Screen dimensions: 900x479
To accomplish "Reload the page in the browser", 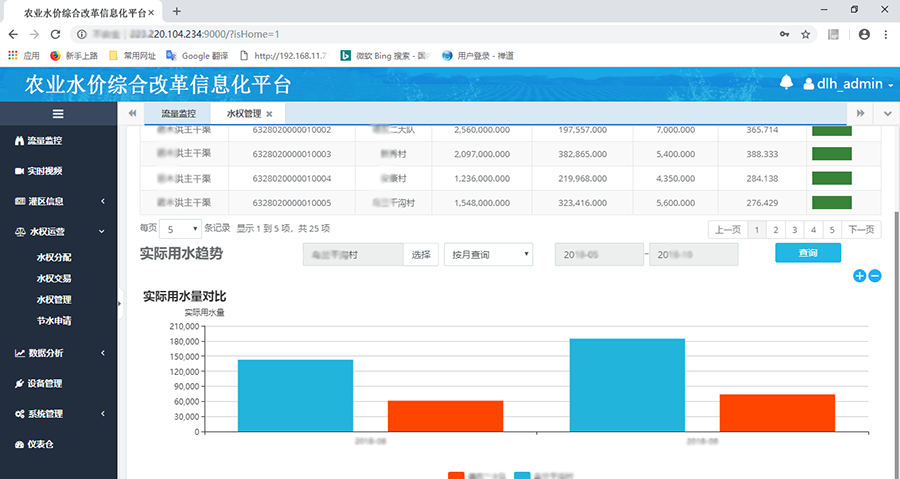I will click(x=58, y=34).
